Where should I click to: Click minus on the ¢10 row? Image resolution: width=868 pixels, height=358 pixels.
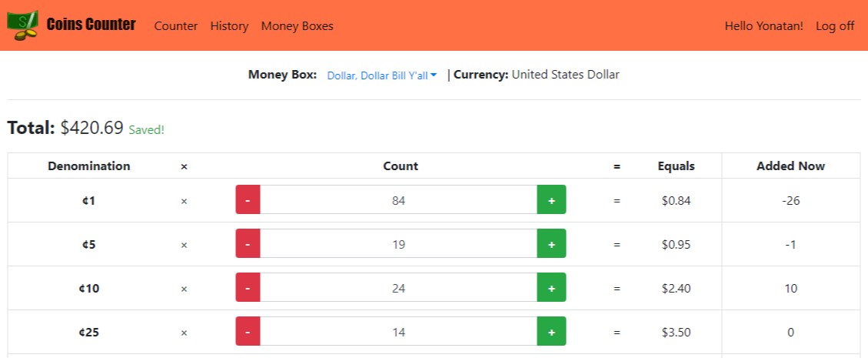point(248,289)
